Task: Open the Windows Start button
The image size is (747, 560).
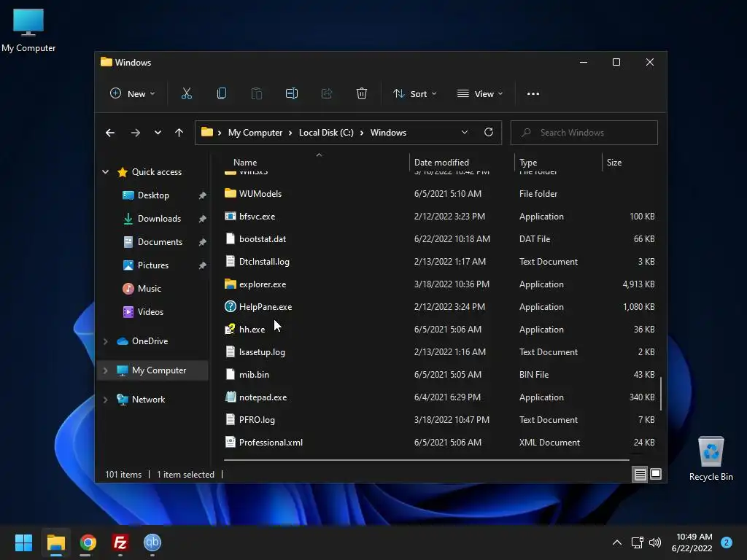Action: 23,542
